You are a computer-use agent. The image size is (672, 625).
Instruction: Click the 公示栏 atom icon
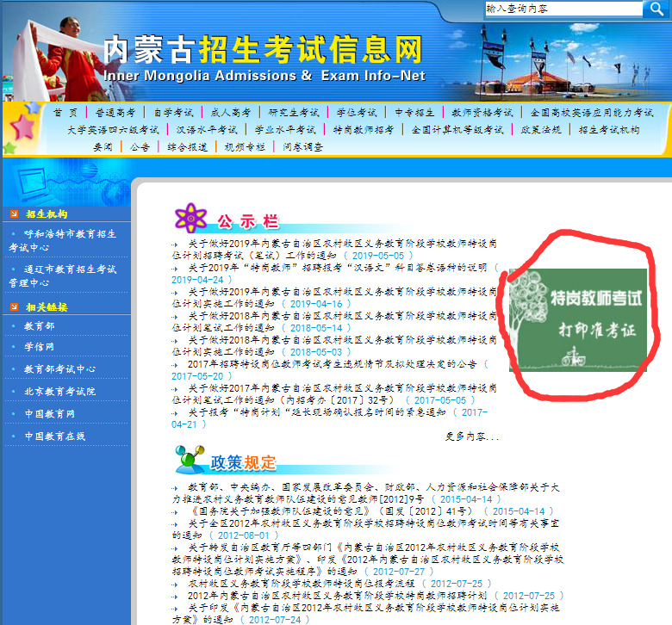(189, 218)
